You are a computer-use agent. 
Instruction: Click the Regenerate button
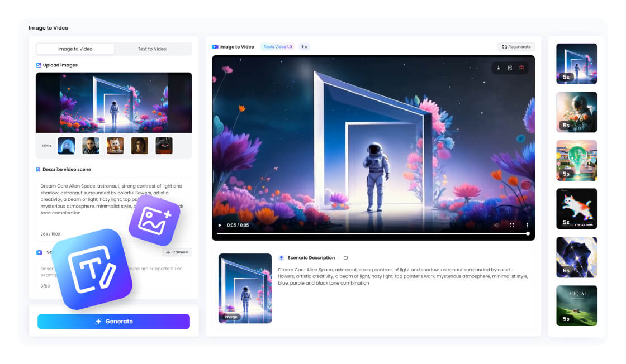[x=516, y=47]
